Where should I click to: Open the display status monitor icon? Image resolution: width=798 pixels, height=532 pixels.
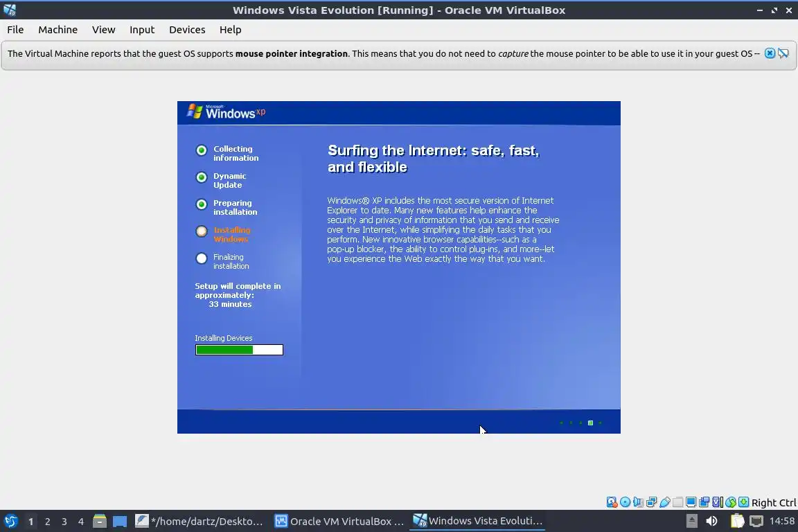coord(691,502)
